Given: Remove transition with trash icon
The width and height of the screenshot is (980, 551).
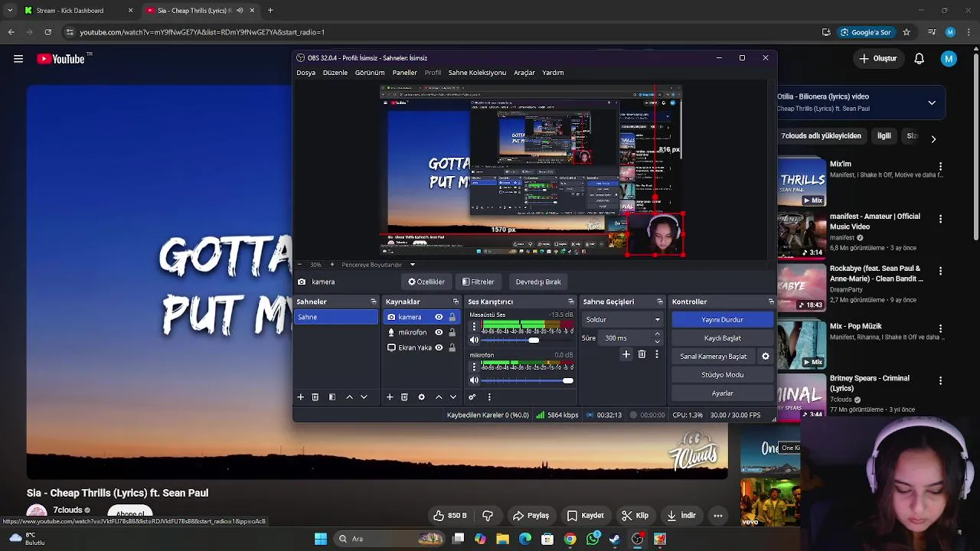Looking at the screenshot, I should click(642, 354).
